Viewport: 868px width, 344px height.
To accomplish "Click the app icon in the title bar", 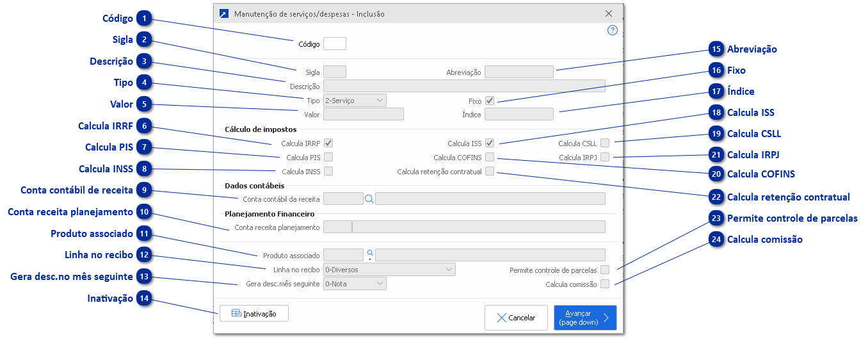I will point(223,13).
